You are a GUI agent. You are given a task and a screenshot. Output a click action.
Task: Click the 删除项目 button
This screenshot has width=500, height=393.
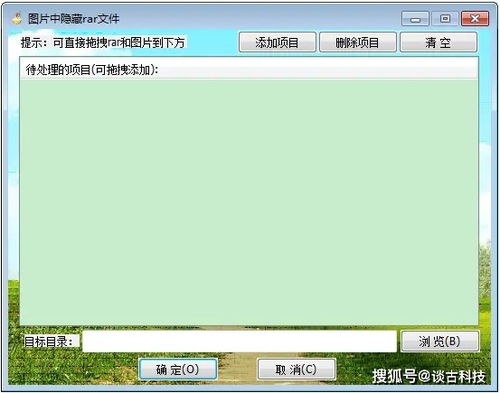(358, 42)
